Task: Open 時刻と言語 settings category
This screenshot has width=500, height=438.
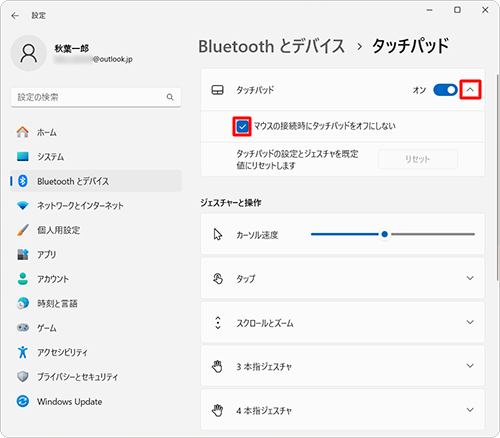Action: coord(96,303)
